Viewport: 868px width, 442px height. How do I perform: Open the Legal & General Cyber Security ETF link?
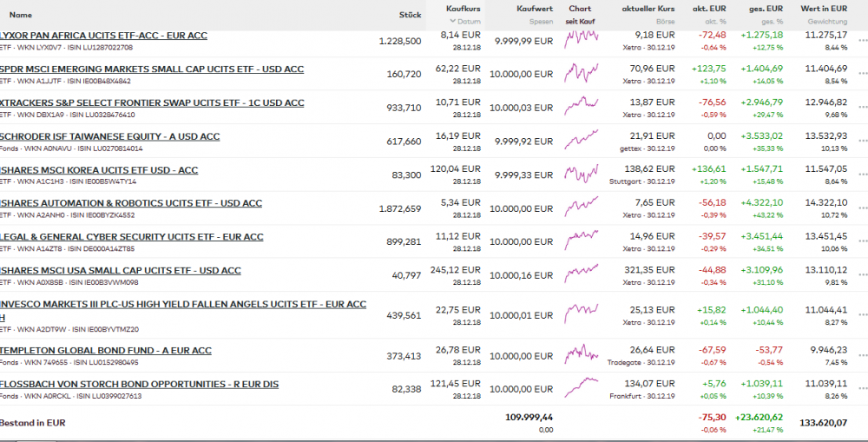pos(132,236)
